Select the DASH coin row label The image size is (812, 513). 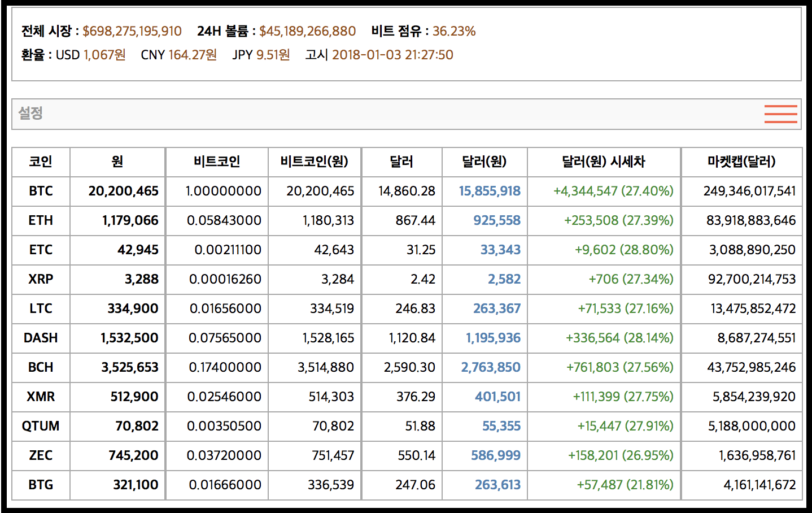click(x=41, y=338)
